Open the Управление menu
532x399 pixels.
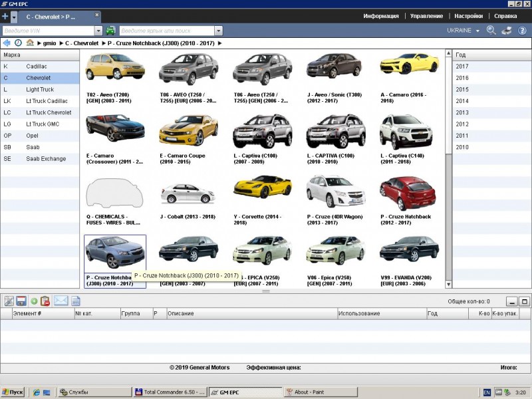pos(426,16)
